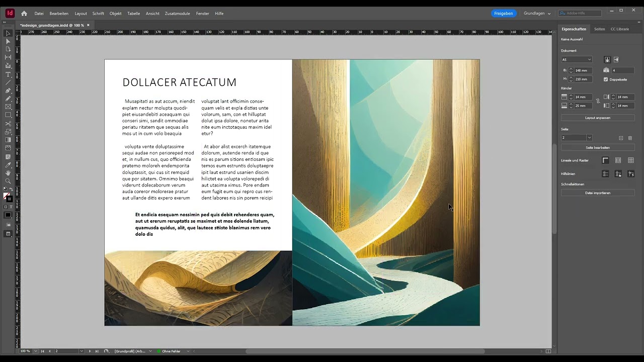644x362 pixels.
Task: Select the Eyedropper tool
Action: [x=8, y=165]
